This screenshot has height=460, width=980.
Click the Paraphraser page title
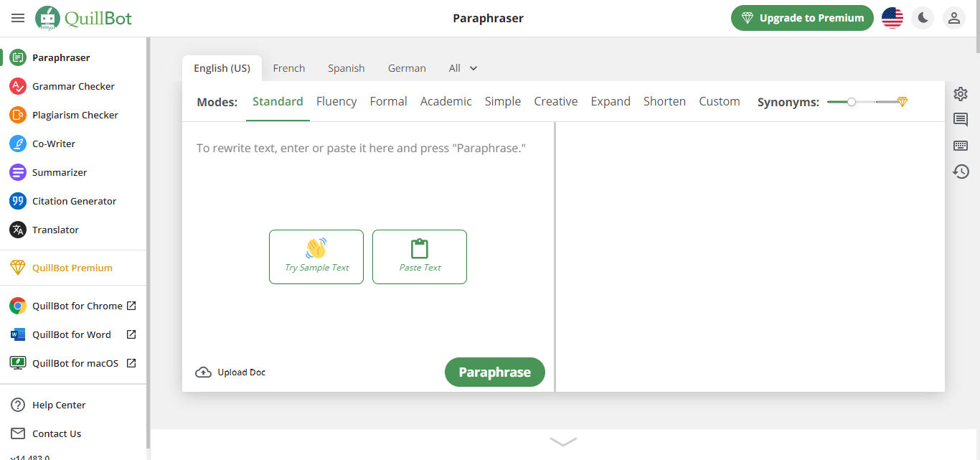click(x=488, y=18)
